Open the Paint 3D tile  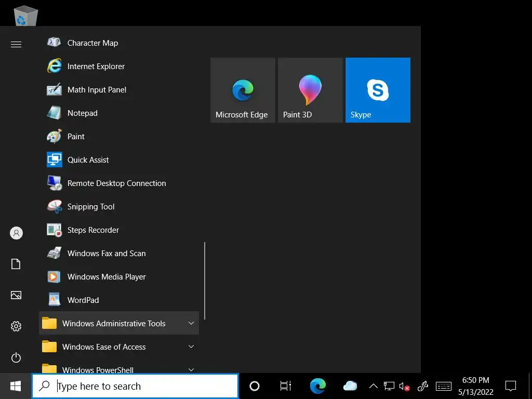click(310, 90)
